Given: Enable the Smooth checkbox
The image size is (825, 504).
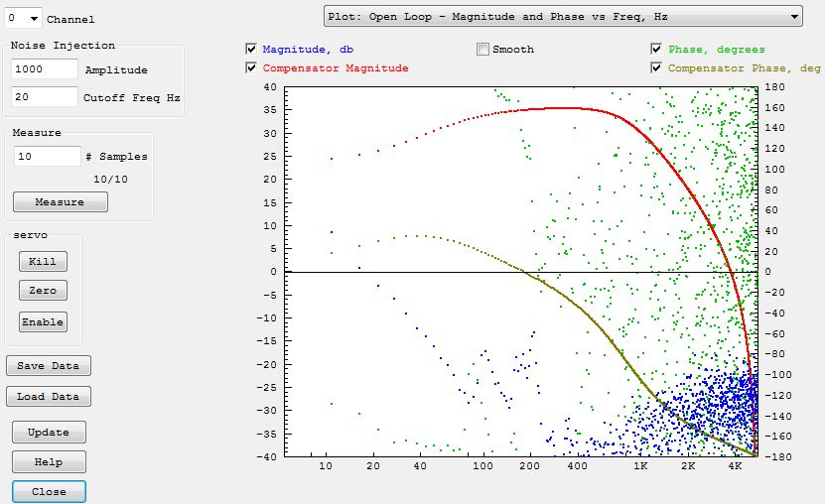Looking at the screenshot, I should (x=482, y=49).
